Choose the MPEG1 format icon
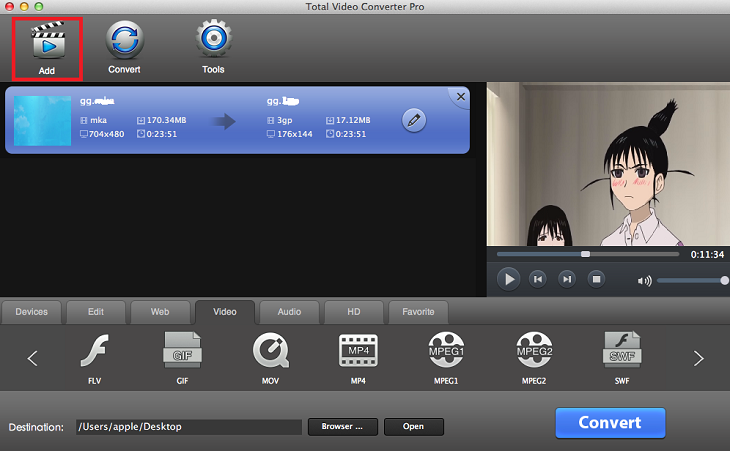 click(446, 350)
